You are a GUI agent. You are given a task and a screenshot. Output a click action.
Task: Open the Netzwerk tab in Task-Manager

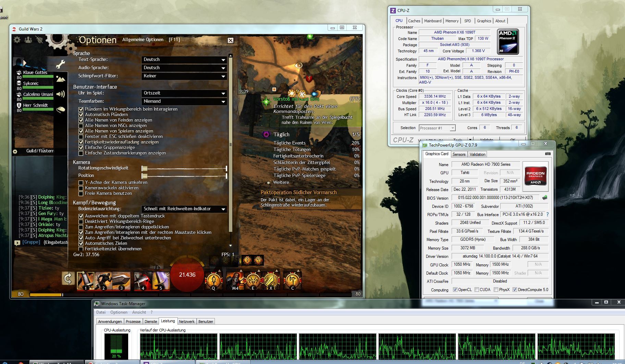[187, 322]
